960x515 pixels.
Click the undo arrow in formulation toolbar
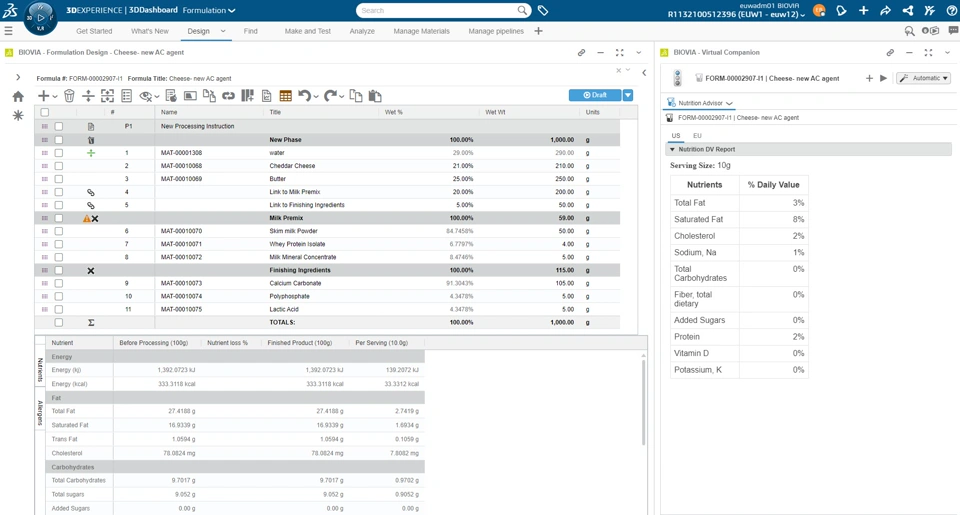pos(304,96)
